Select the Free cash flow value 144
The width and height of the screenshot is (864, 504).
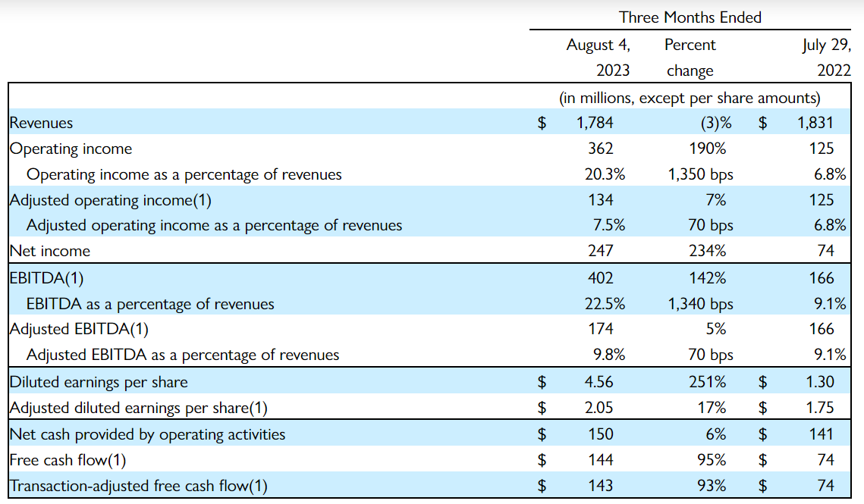[599, 459]
